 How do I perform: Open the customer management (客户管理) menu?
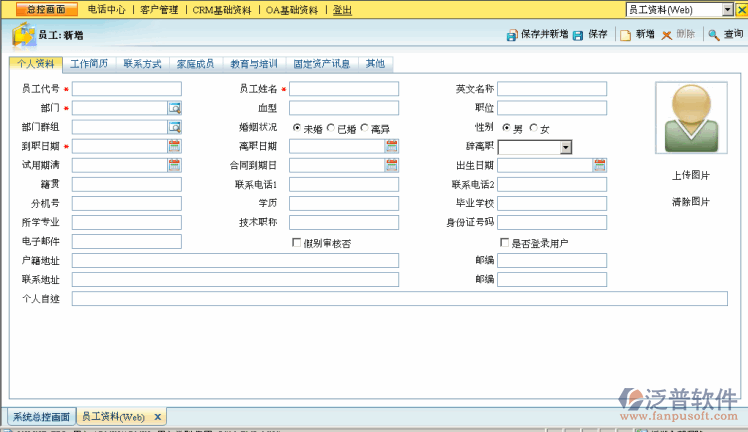pyautogui.click(x=159, y=10)
